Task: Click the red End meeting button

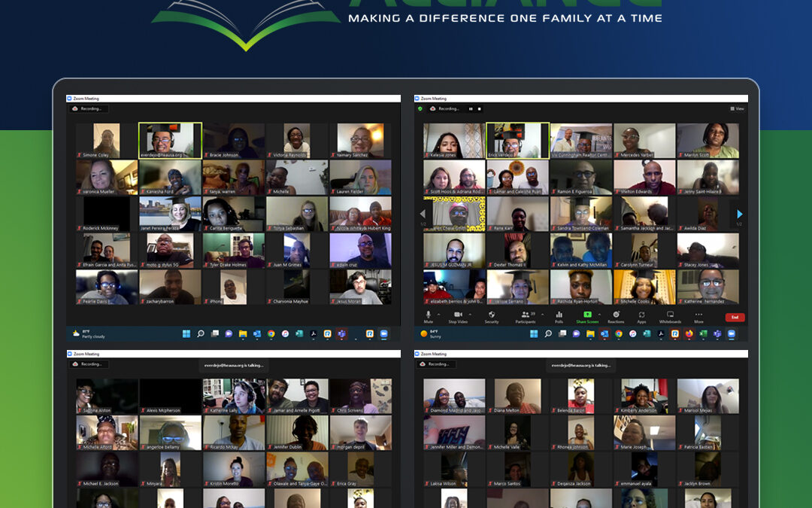Action: 735,318
